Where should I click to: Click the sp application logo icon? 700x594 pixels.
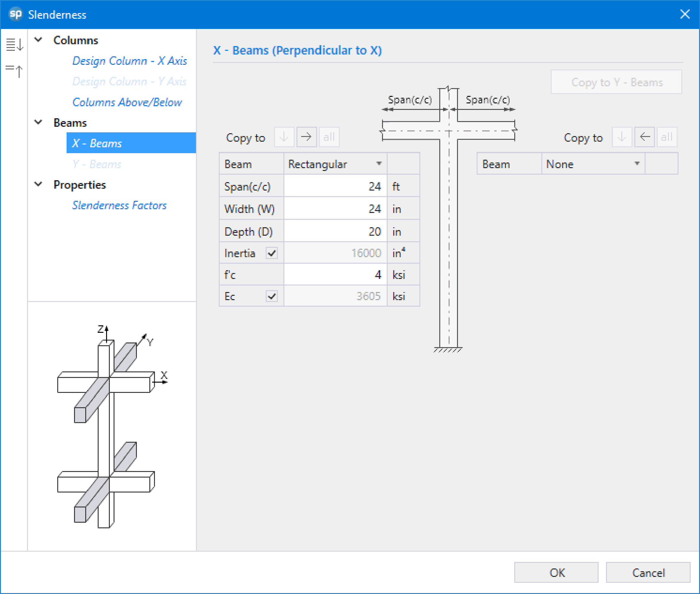(x=15, y=14)
